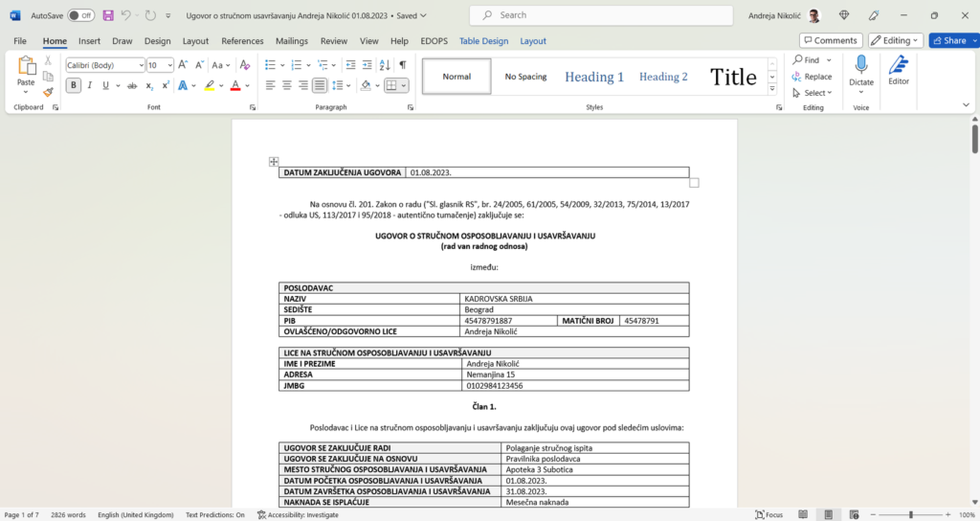Start Dictate with the microphone icon
Viewport: 980px width, 521px height.
[860, 71]
